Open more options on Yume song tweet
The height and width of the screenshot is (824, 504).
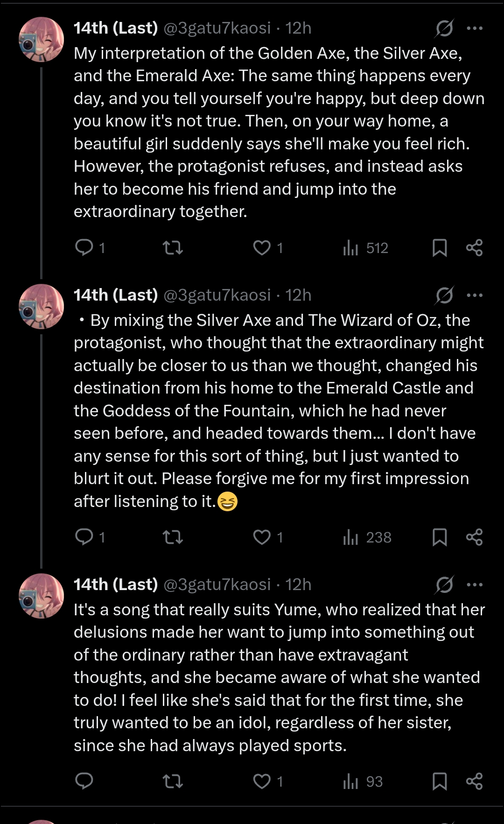pyautogui.click(x=475, y=585)
